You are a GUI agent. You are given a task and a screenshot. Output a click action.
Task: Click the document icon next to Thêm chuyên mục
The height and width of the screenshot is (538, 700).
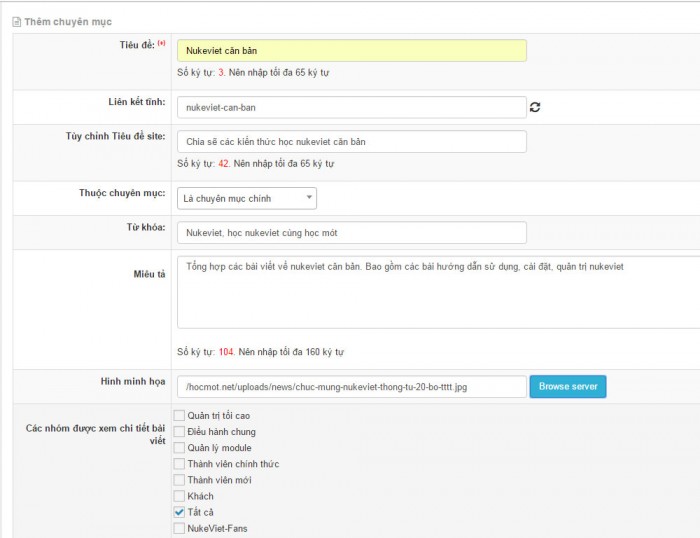[x=17, y=22]
